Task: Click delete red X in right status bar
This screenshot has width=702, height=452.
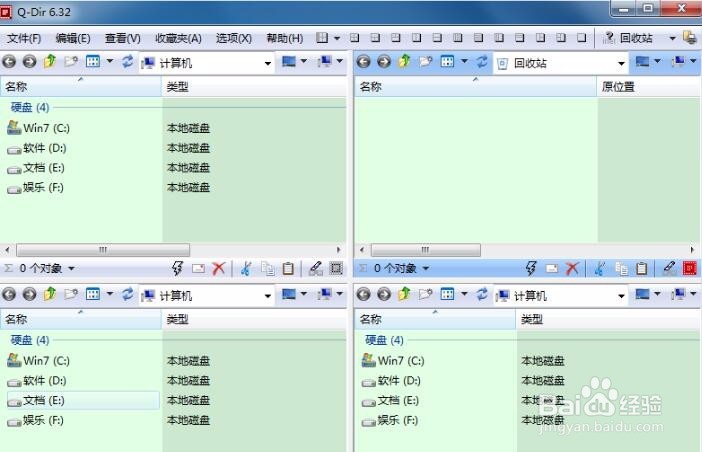Action: (572, 269)
